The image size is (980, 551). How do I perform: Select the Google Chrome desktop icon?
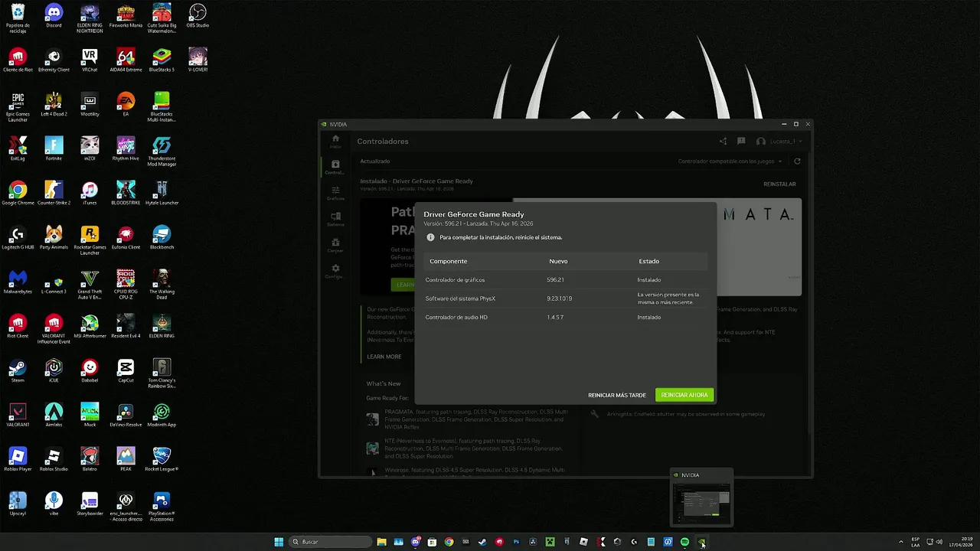18,194
